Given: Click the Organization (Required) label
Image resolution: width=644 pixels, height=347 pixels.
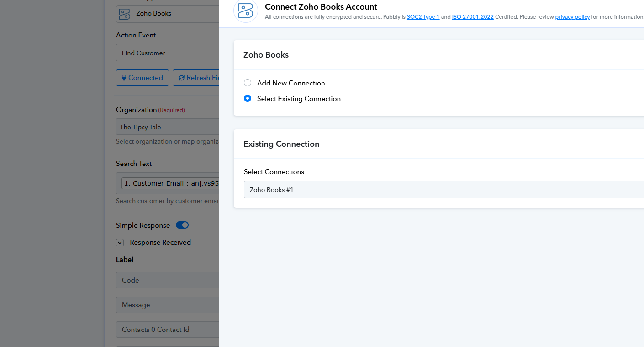Looking at the screenshot, I should point(150,110).
